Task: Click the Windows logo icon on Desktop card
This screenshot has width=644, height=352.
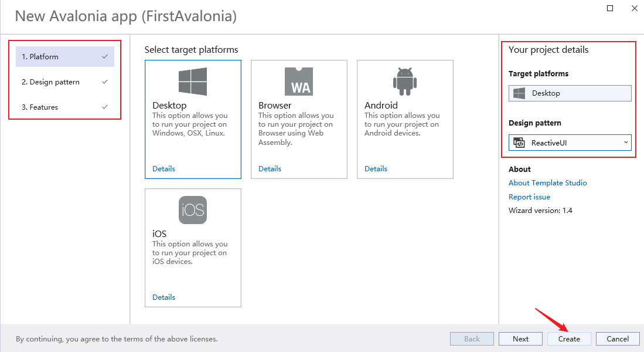Action: tap(193, 82)
